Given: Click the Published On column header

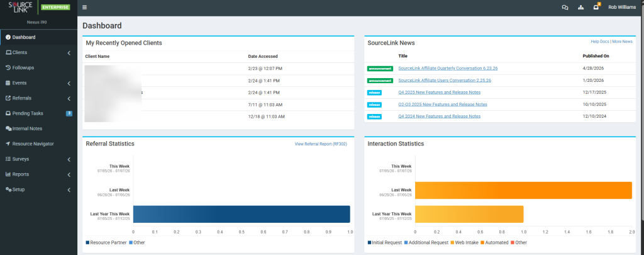Looking at the screenshot, I should (x=596, y=56).
